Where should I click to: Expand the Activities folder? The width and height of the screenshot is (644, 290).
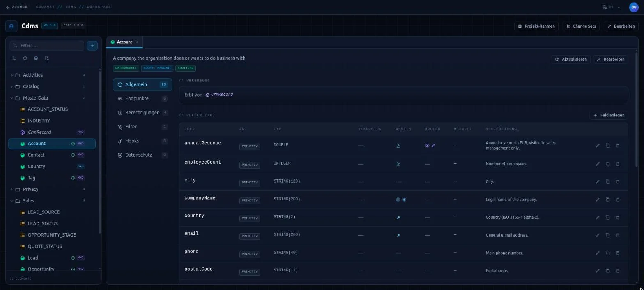pyautogui.click(x=11, y=75)
